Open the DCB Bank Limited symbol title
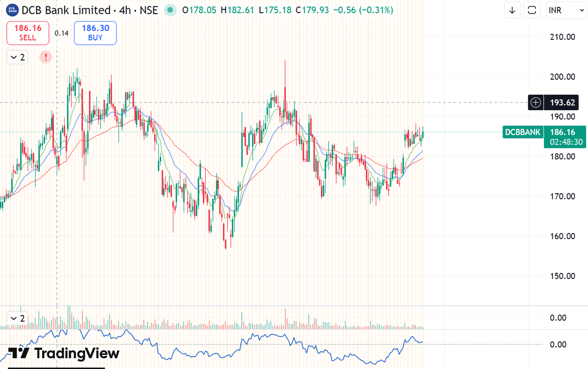The width and height of the screenshot is (588, 369). (90, 10)
